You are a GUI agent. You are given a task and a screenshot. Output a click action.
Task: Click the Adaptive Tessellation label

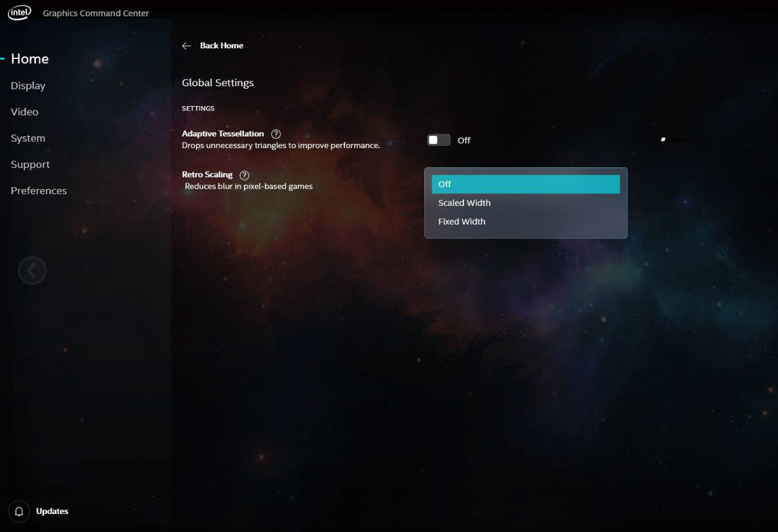223,134
